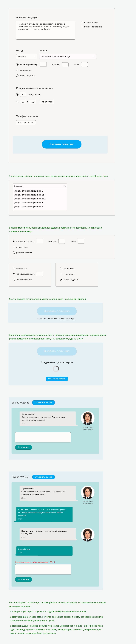
Task: Click «Отменить вызов» under the connection spinner
Action: 57,379
